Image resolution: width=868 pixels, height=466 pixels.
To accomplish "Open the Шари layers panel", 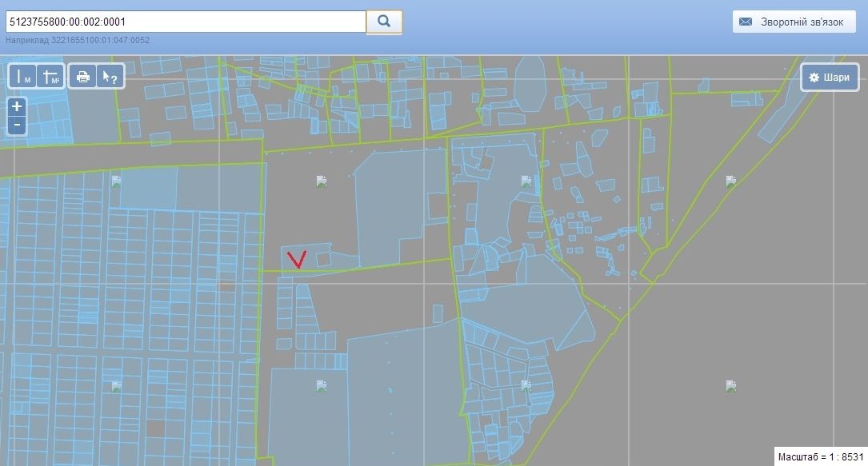I will [830, 78].
